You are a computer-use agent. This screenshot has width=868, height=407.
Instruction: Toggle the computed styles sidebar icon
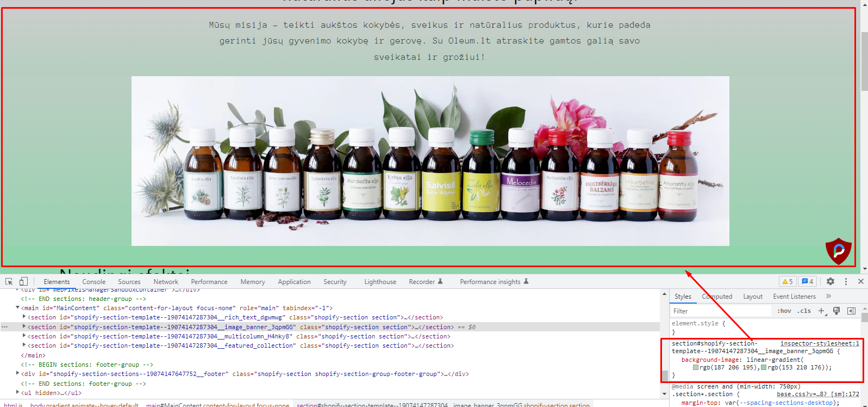[x=851, y=311]
